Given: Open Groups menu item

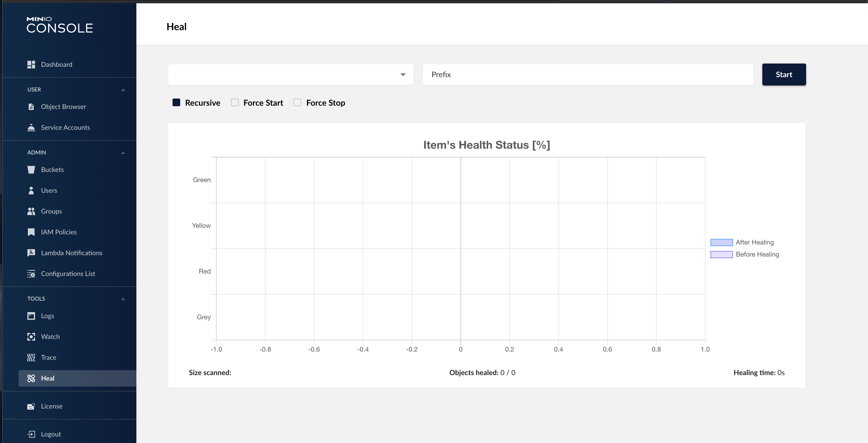Looking at the screenshot, I should pos(51,211).
